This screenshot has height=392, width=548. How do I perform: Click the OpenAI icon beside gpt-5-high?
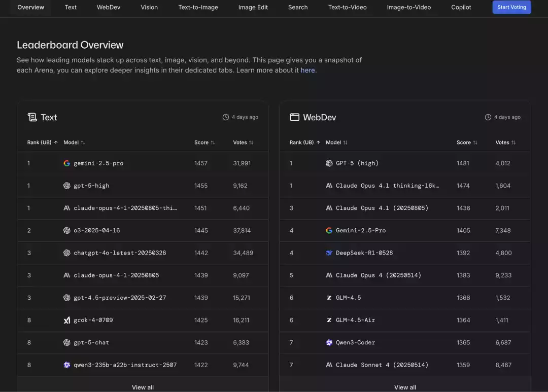click(67, 186)
